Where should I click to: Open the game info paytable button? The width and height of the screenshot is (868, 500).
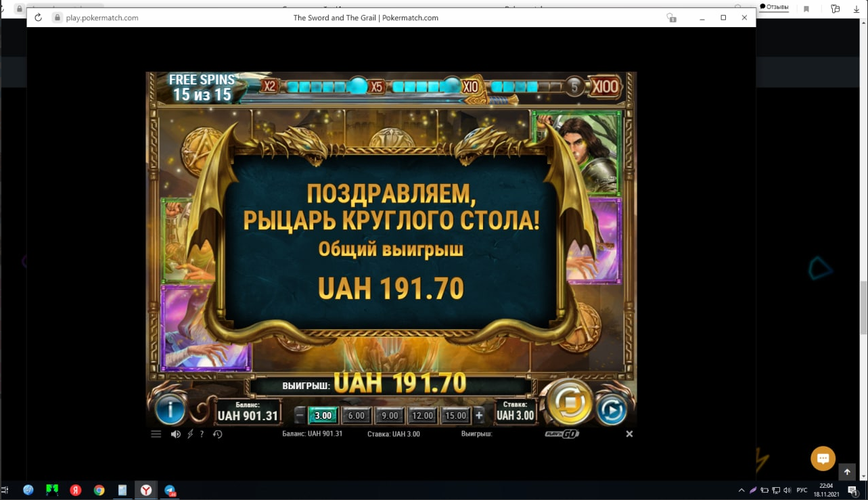tap(170, 409)
